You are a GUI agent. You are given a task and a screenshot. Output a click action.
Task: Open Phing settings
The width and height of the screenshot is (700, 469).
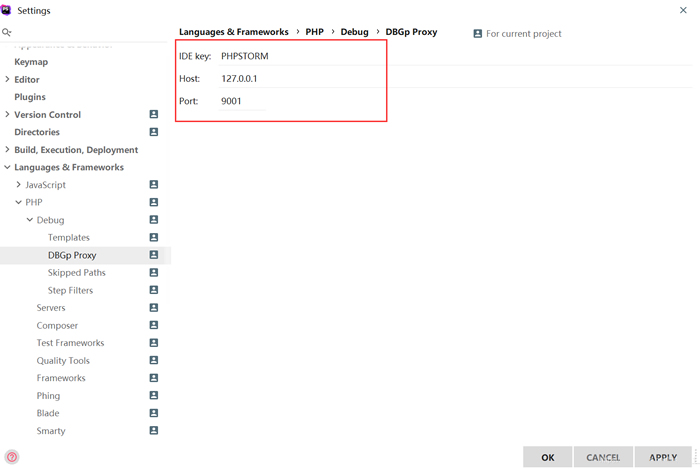(48, 396)
